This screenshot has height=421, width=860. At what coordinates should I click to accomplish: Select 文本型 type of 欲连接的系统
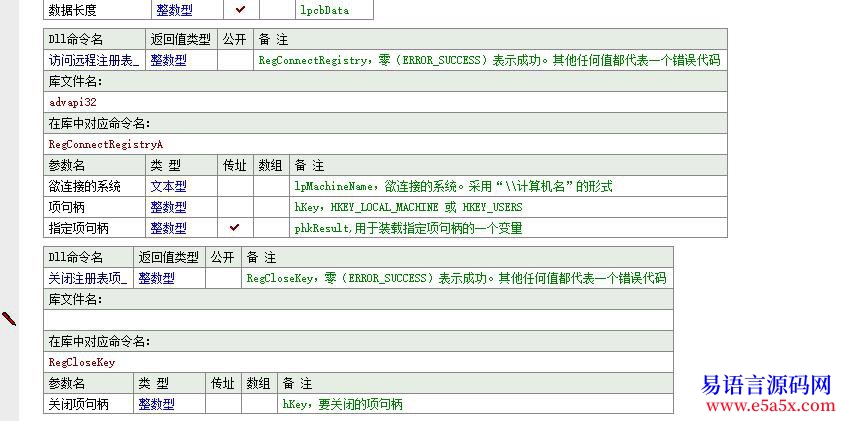(x=168, y=186)
